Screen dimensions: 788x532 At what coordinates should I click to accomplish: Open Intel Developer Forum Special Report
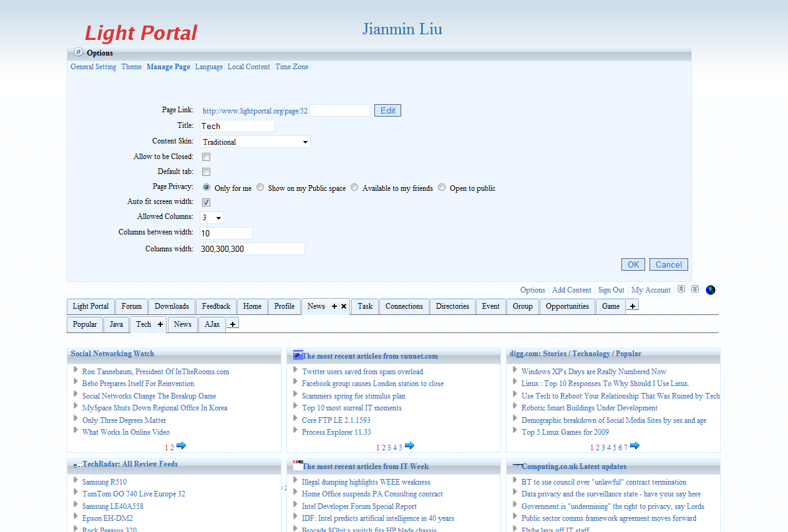(359, 506)
